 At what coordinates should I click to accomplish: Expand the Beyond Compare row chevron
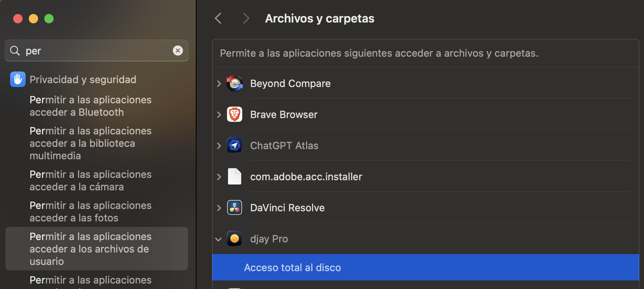coord(219,84)
